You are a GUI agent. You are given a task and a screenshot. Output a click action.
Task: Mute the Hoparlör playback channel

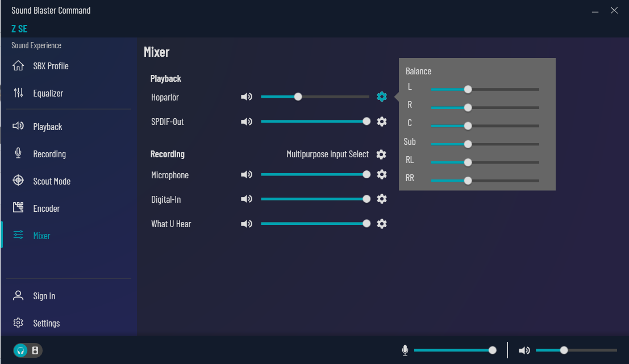tap(246, 97)
